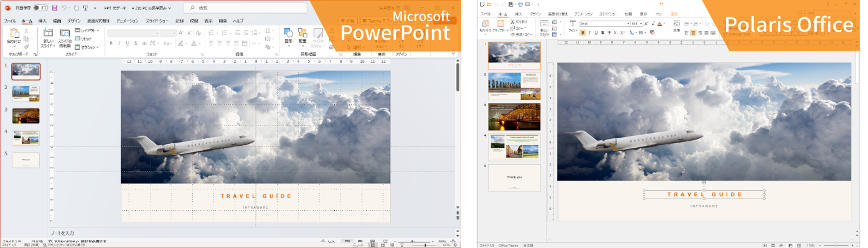Screen dimensions: 868x248
Task: Open Pen tab in Polaris Office
Action: point(659,14)
